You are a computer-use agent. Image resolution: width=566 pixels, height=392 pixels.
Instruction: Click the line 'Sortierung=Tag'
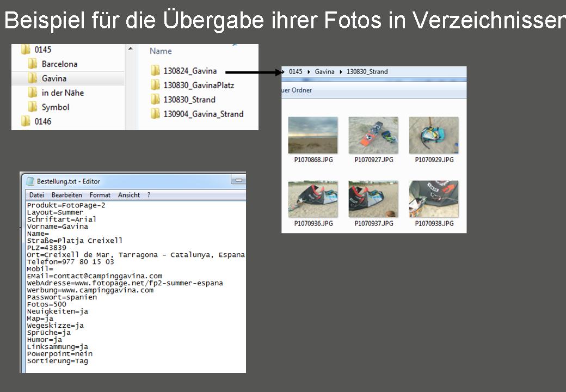click(57, 361)
